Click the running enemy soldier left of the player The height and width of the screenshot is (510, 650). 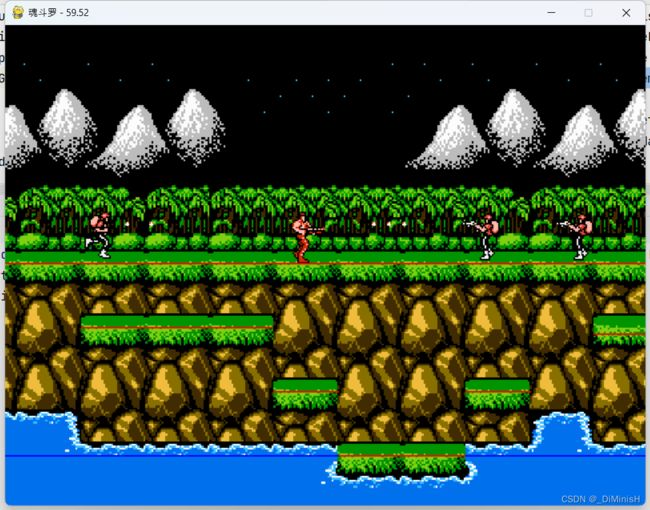(x=99, y=235)
